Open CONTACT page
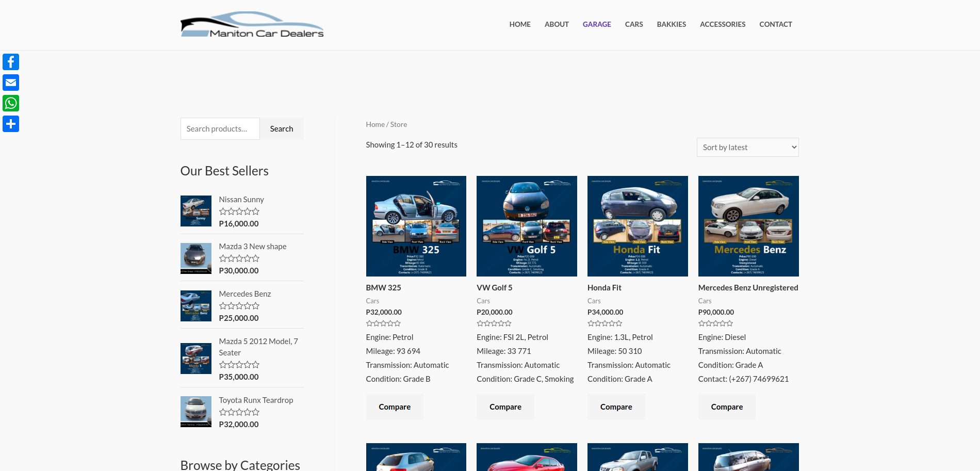Image resolution: width=980 pixels, height=471 pixels. coord(776,24)
